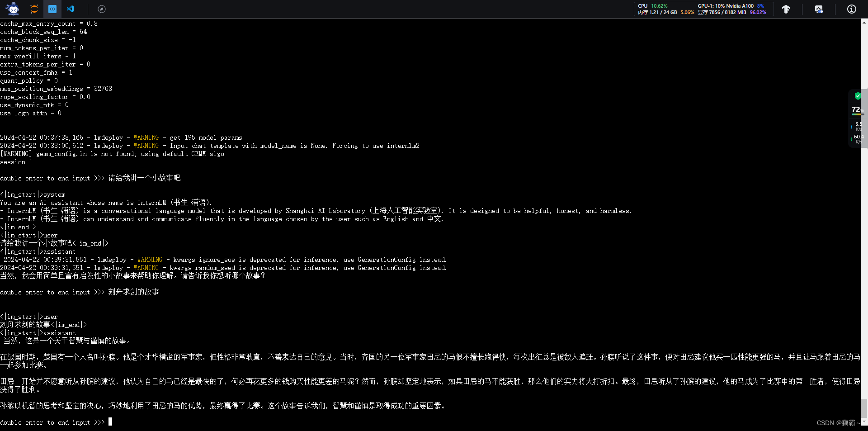Click the CPU 10.62% usage readout
Screen dimensions: 868x431
coord(652,6)
